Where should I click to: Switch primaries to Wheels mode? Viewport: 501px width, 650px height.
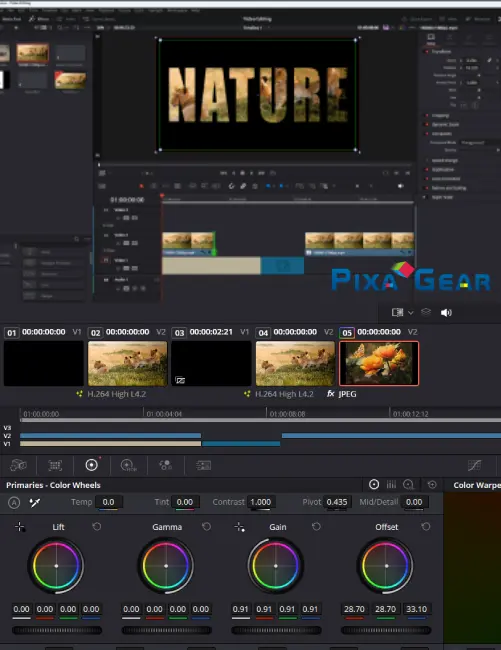pyautogui.click(x=374, y=484)
